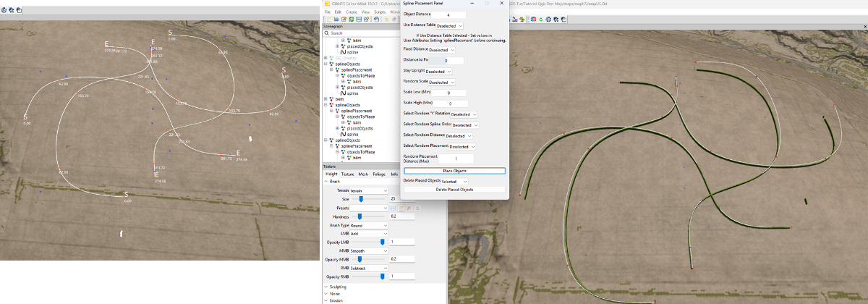Click the red delete preset icon
Image resolution: width=868 pixels, height=304 pixels.
[409, 208]
